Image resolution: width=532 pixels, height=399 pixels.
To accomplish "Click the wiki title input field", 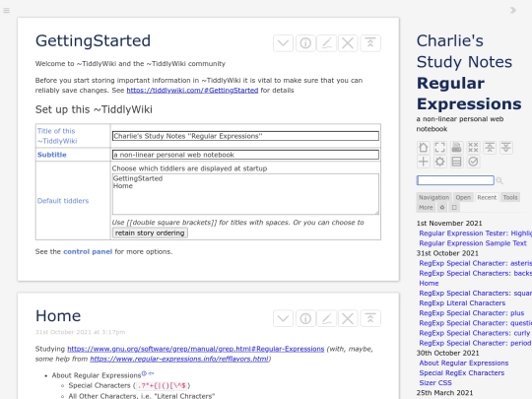I will 245,136.
